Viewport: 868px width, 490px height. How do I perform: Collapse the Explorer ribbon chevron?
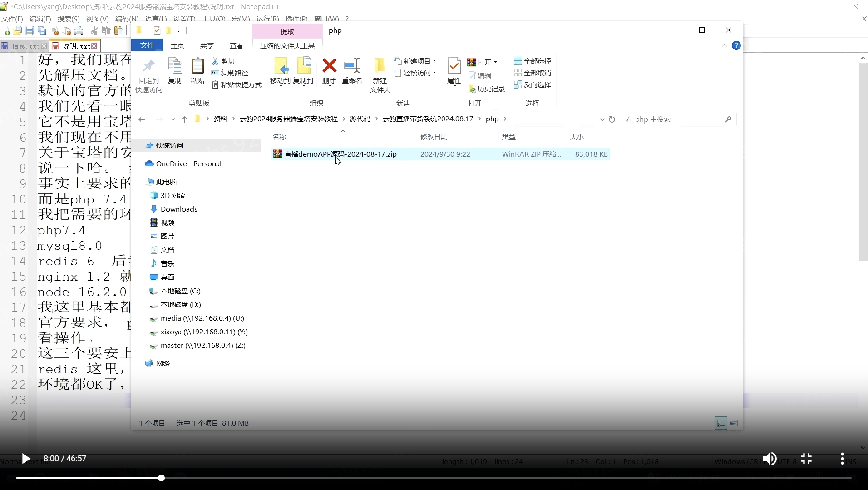(724, 45)
